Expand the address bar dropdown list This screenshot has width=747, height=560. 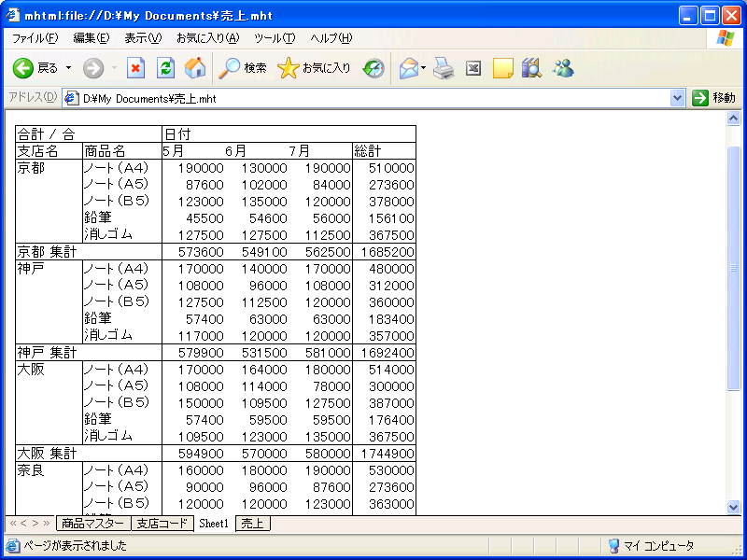click(x=678, y=98)
